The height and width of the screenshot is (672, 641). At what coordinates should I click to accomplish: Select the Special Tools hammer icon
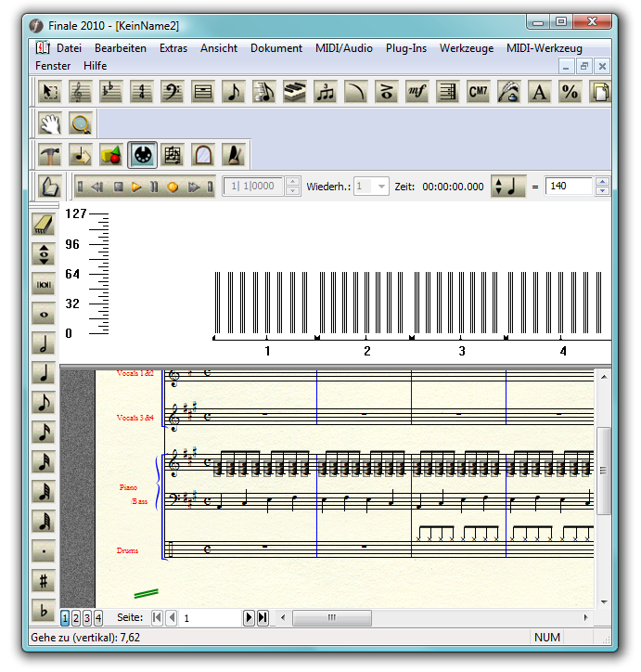coord(50,155)
